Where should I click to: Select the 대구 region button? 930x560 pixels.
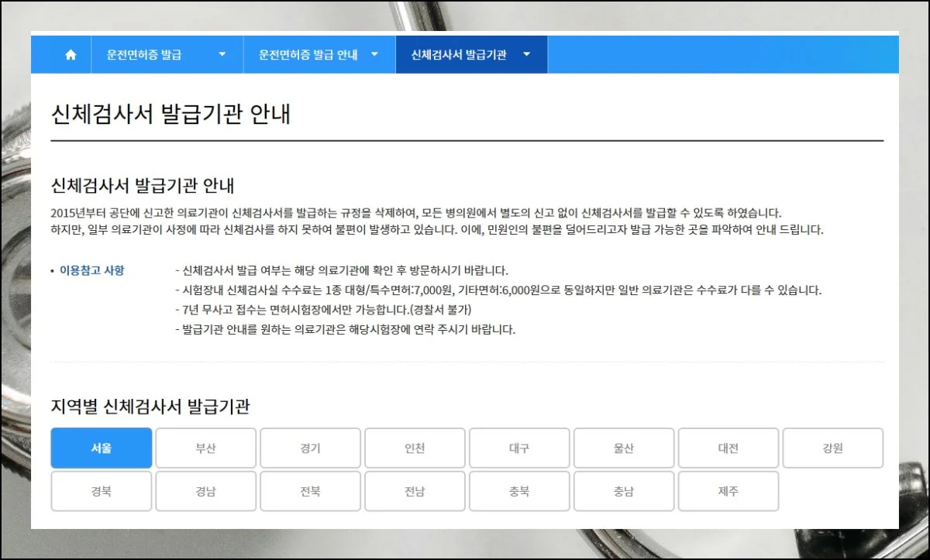(519, 448)
